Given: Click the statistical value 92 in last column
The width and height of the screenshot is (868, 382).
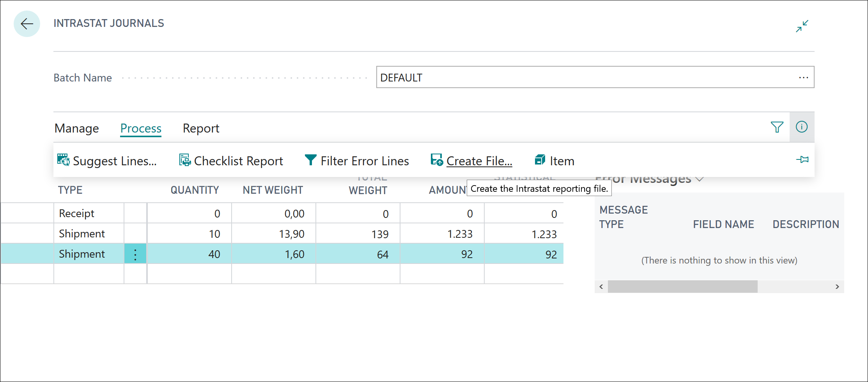Looking at the screenshot, I should point(524,254).
